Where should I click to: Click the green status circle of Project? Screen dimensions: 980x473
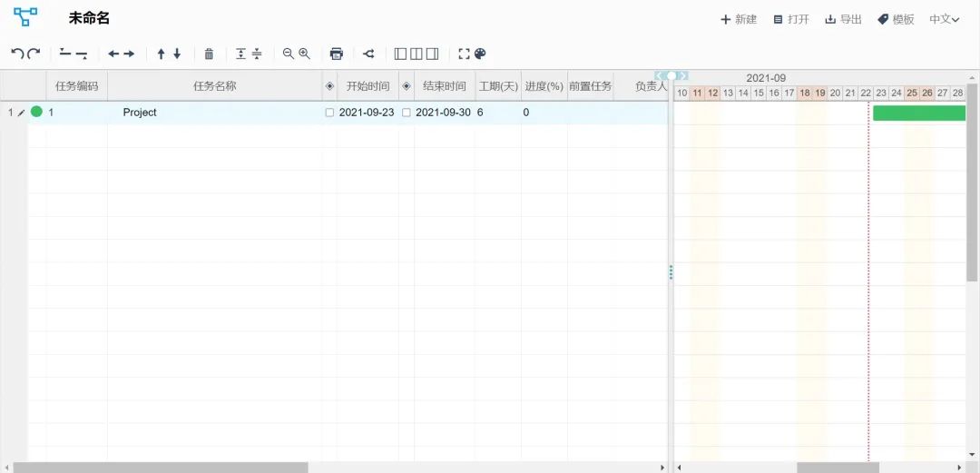pos(36,112)
